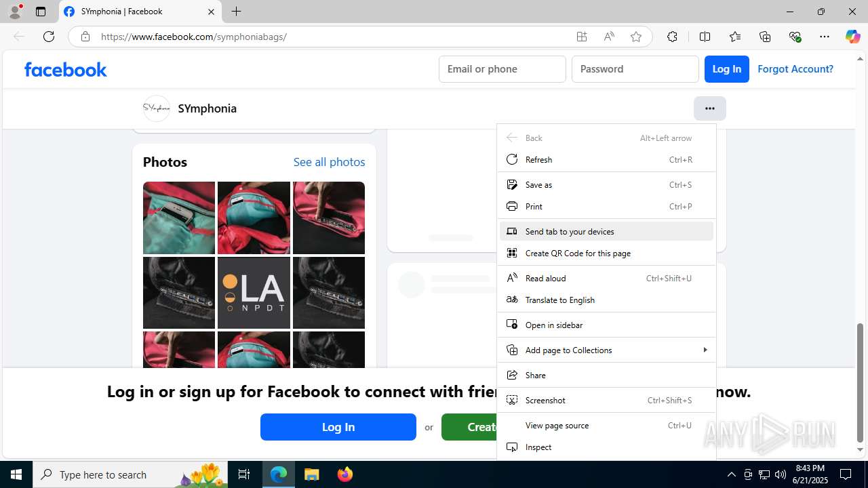Open Browser essentials icon
This screenshot has width=868, height=488.
795,37
